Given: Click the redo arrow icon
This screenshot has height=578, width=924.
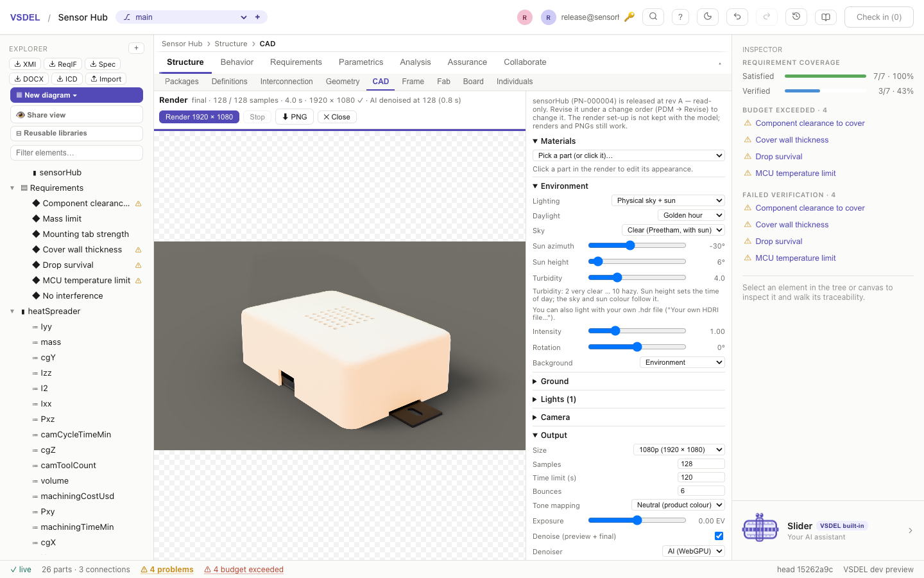Looking at the screenshot, I should click(767, 17).
